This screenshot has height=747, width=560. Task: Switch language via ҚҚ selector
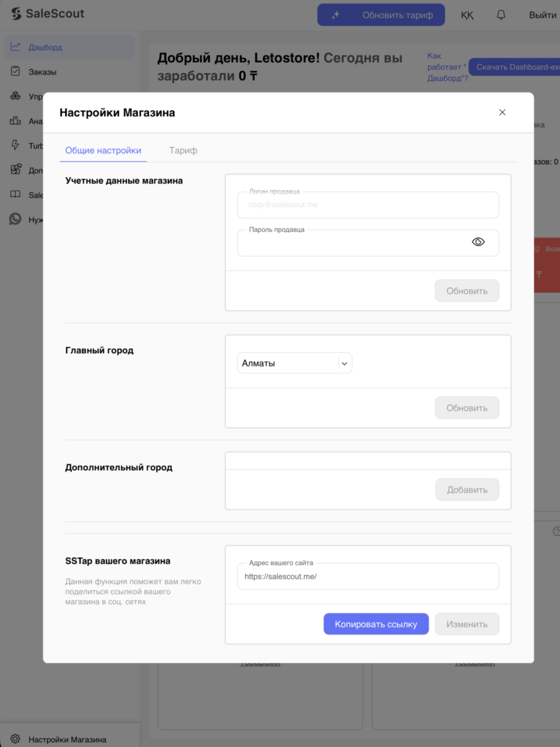tap(467, 15)
